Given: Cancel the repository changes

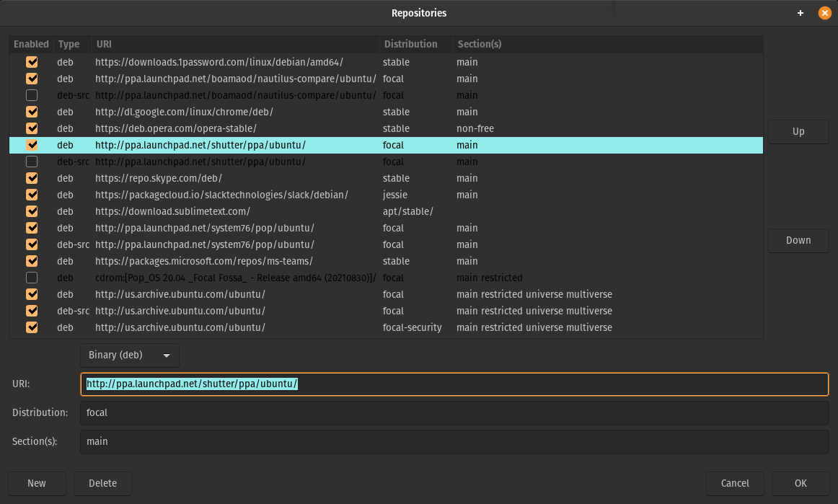Looking at the screenshot, I should coord(735,483).
